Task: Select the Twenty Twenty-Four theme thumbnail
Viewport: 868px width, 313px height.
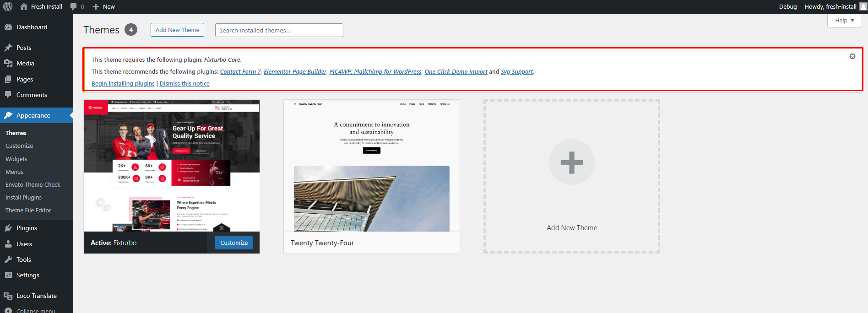Action: (x=372, y=166)
